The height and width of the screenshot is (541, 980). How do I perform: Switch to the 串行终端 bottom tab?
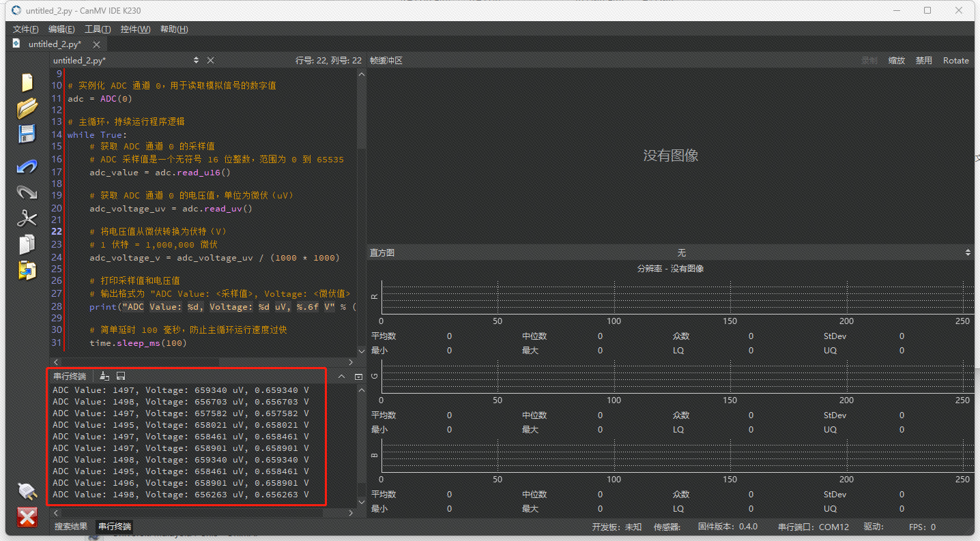click(114, 527)
